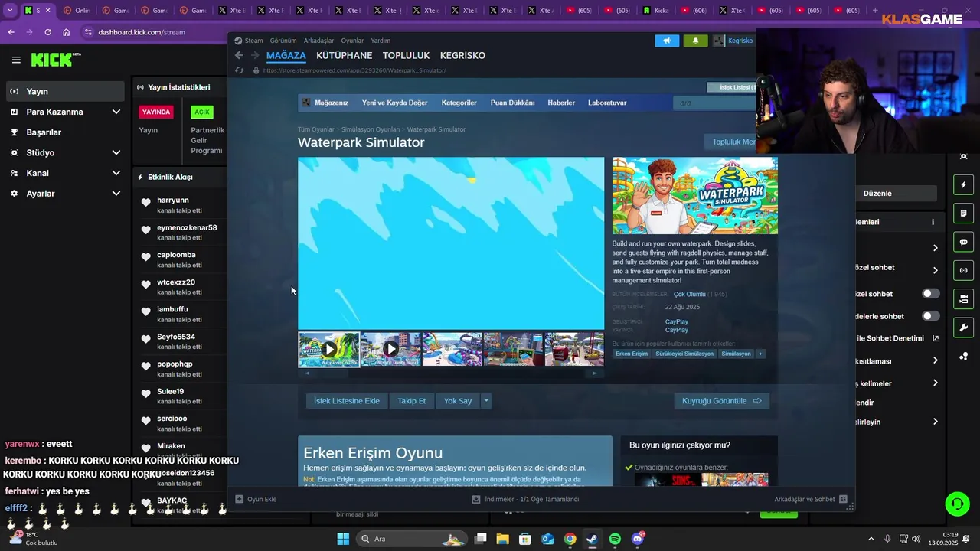980x551 pixels.
Task: Click the Oyun Ekle plus icon
Action: tap(240, 499)
